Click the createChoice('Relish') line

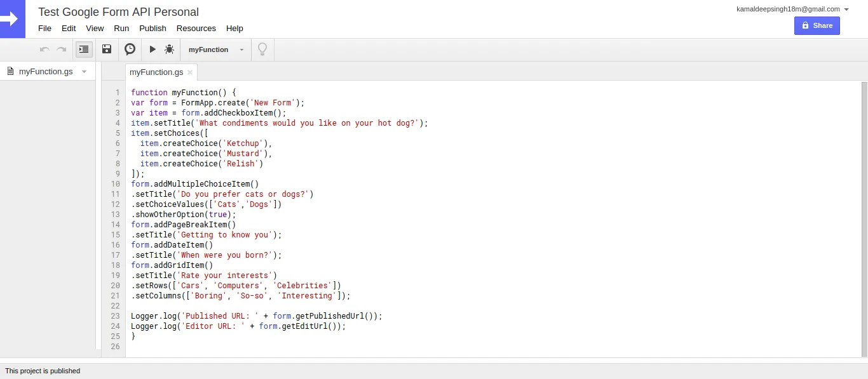point(201,164)
